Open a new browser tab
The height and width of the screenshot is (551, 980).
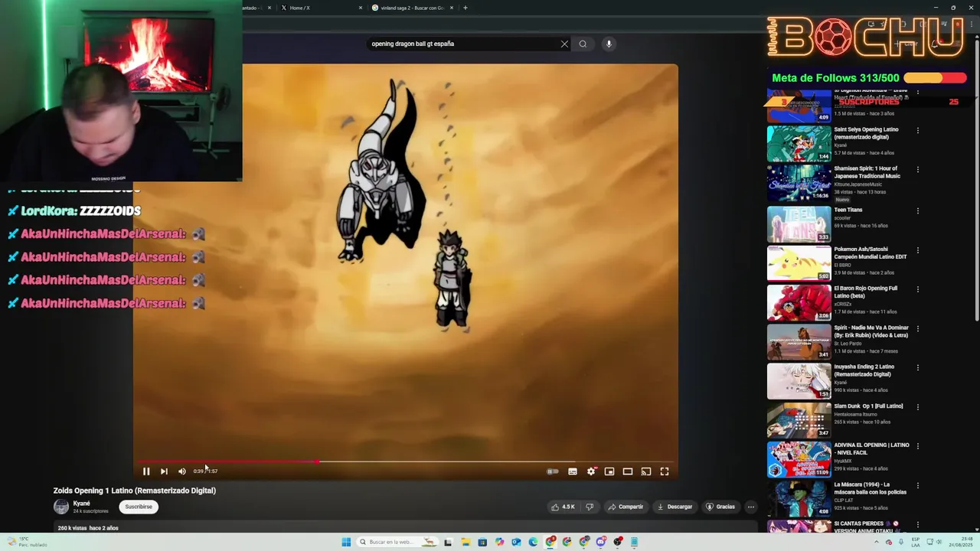(x=465, y=8)
